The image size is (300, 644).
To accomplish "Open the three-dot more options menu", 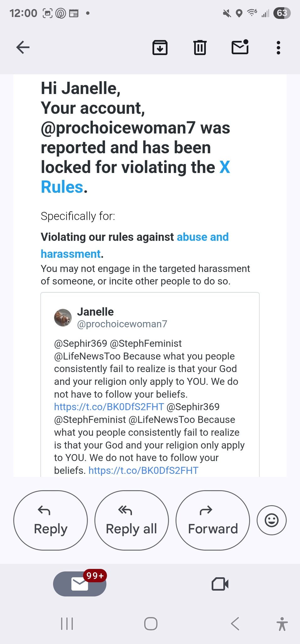I will tap(278, 48).
